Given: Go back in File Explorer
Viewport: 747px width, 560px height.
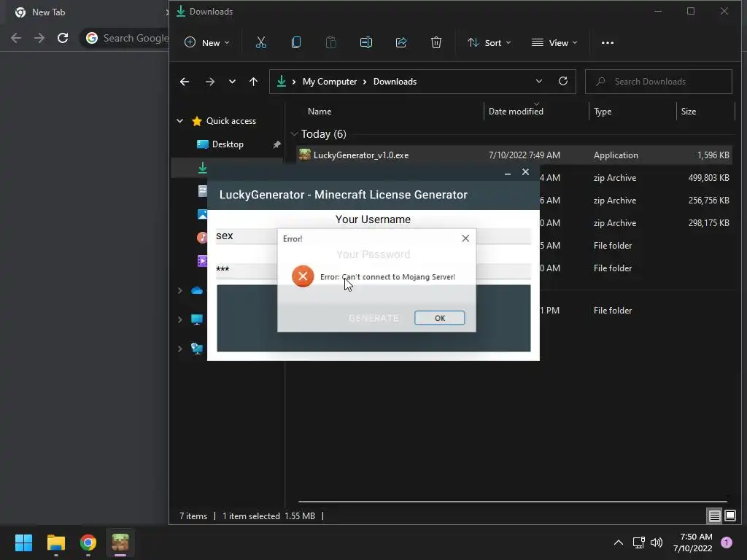Looking at the screenshot, I should [185, 82].
